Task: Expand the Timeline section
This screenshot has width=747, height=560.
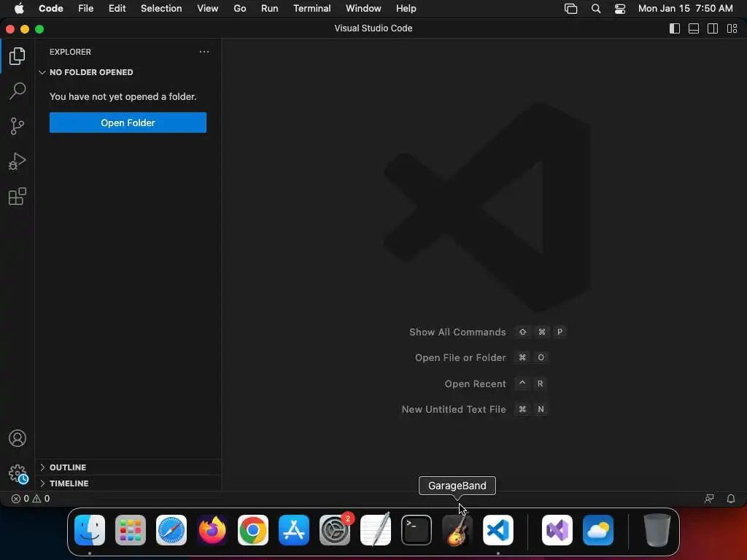Action: pos(128,483)
